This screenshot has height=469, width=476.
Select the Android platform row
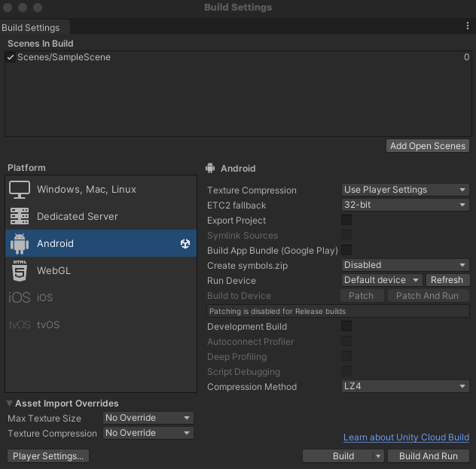tap(101, 243)
